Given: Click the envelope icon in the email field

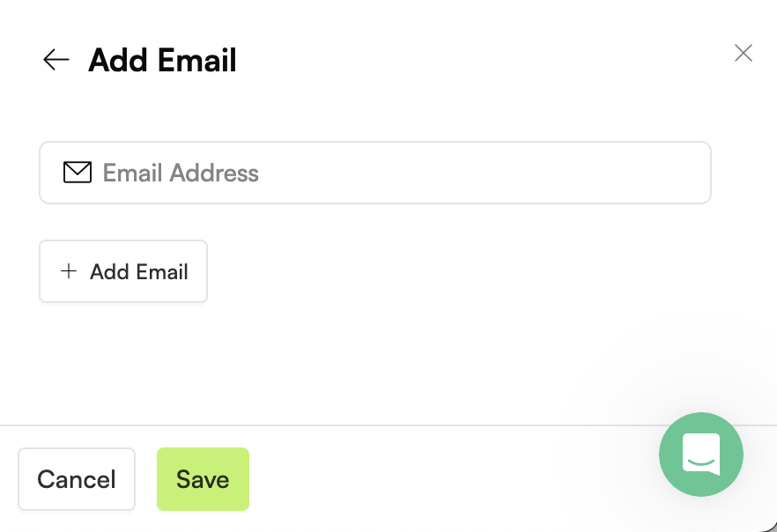Looking at the screenshot, I should 78,173.
